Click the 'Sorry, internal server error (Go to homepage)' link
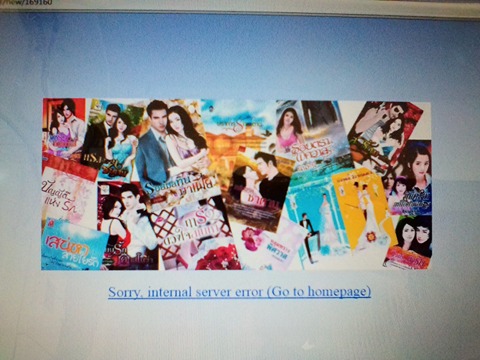The height and width of the screenshot is (360, 480). [239, 292]
